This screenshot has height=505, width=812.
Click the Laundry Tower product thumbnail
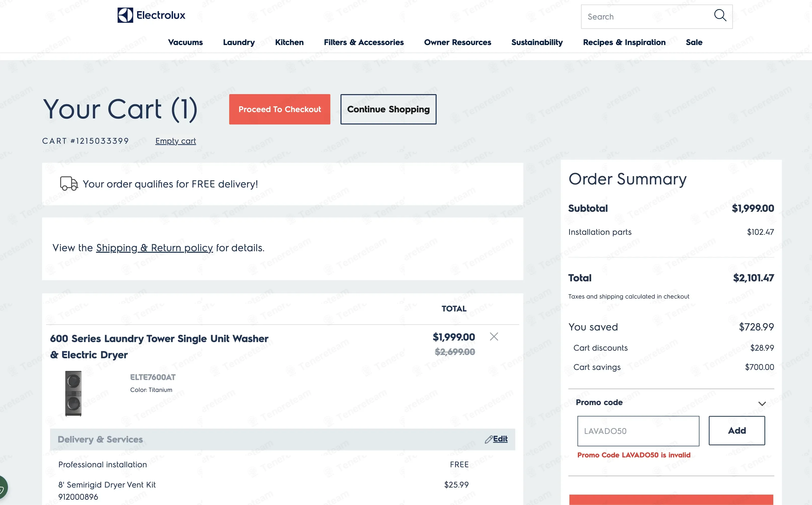(x=73, y=393)
